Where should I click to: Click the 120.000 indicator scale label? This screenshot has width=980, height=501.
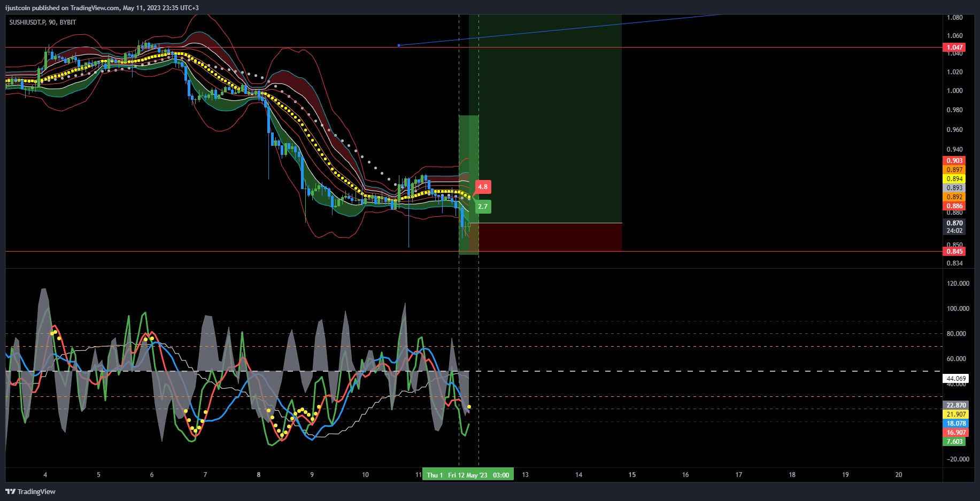click(x=958, y=284)
